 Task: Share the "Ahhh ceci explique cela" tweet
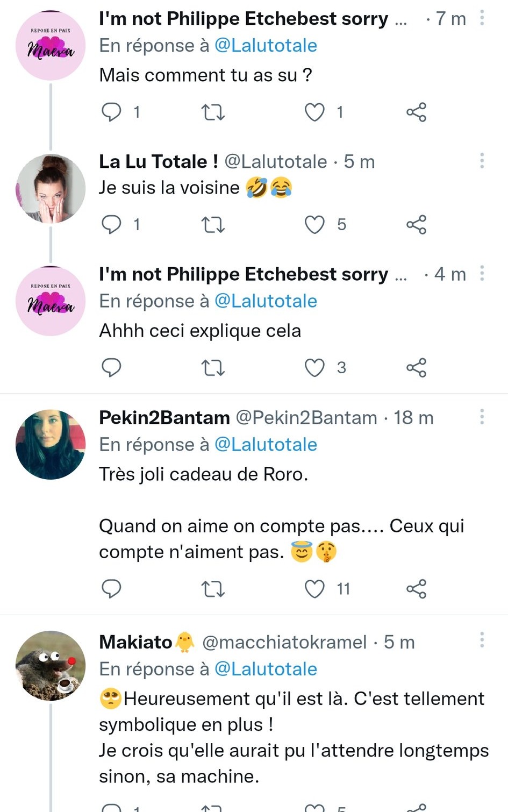click(x=416, y=368)
